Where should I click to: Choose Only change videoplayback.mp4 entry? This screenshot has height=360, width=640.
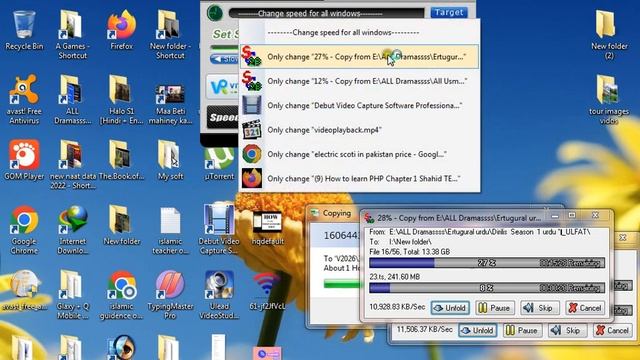click(x=360, y=130)
